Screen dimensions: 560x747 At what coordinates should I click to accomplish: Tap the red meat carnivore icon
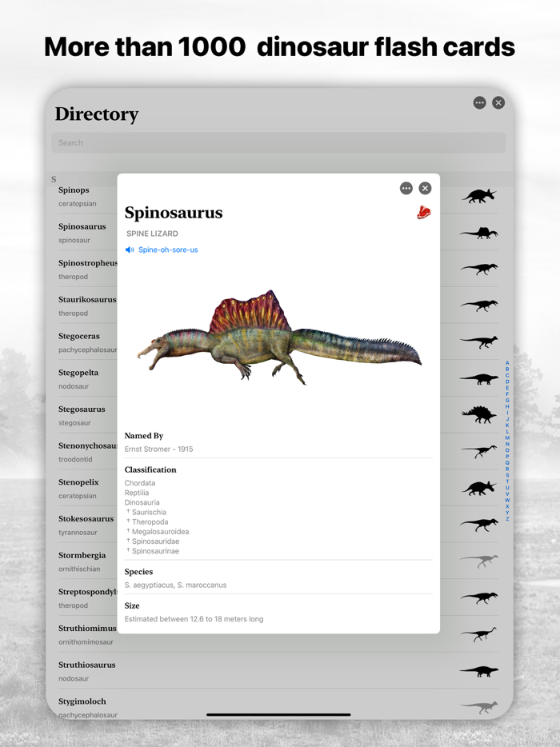tap(424, 212)
